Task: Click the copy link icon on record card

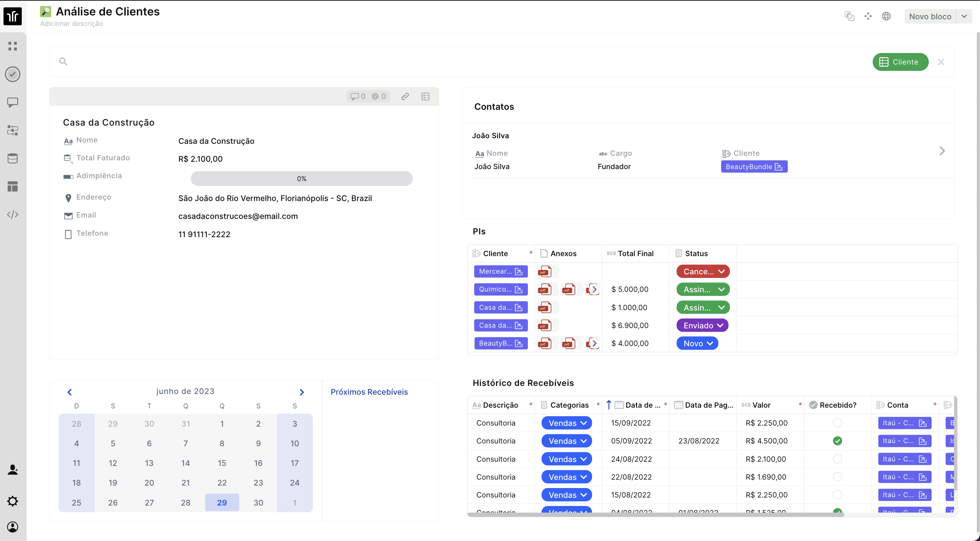Action: tap(405, 96)
